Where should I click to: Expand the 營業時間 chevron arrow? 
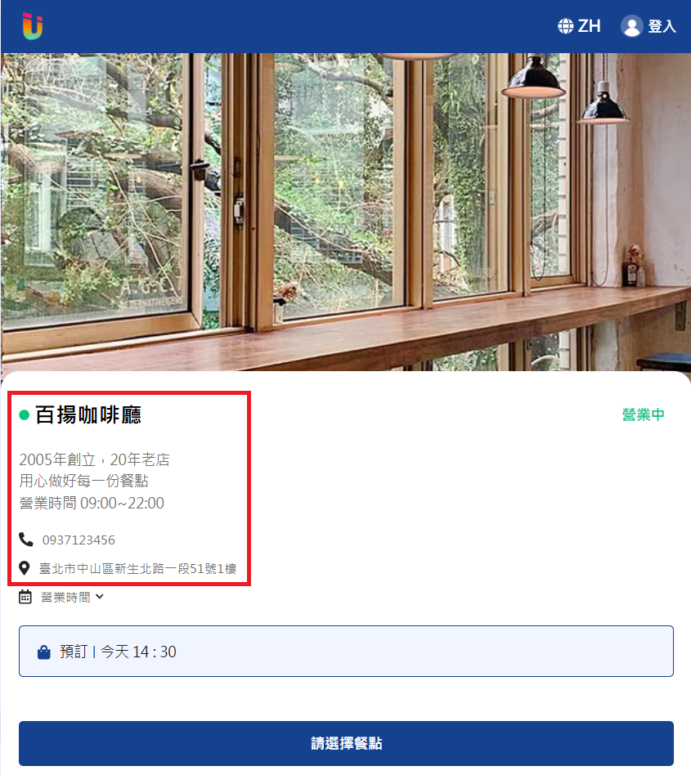pyautogui.click(x=100, y=597)
